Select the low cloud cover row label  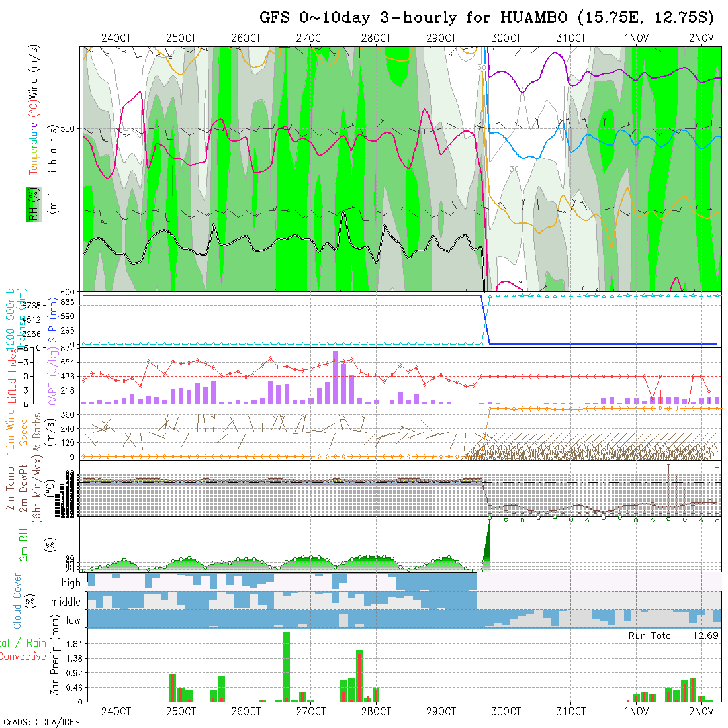73,621
